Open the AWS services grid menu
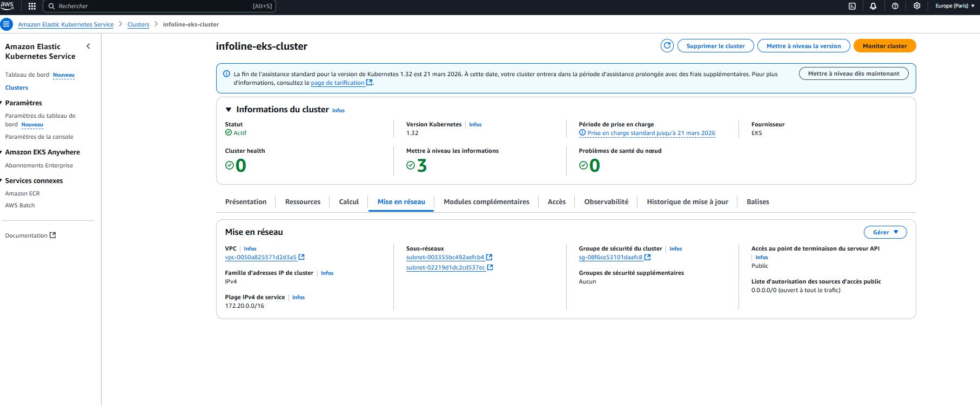The image size is (980, 405). click(x=32, y=6)
